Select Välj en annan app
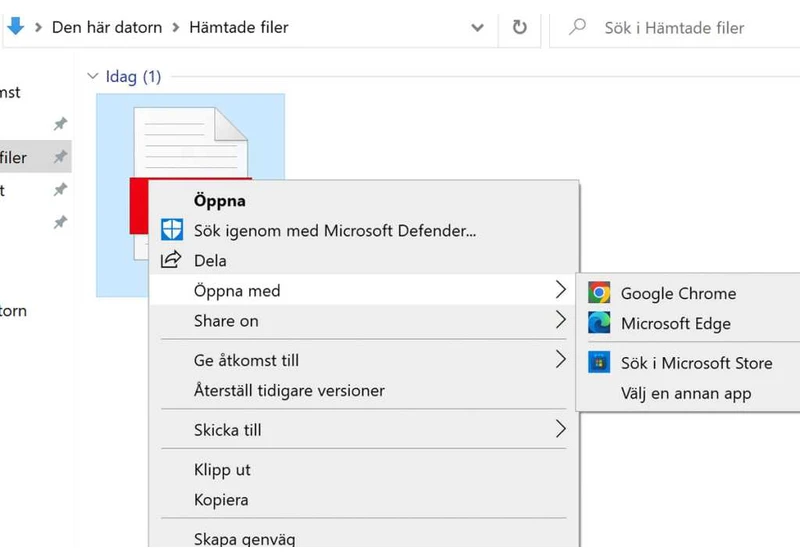 coord(689,393)
